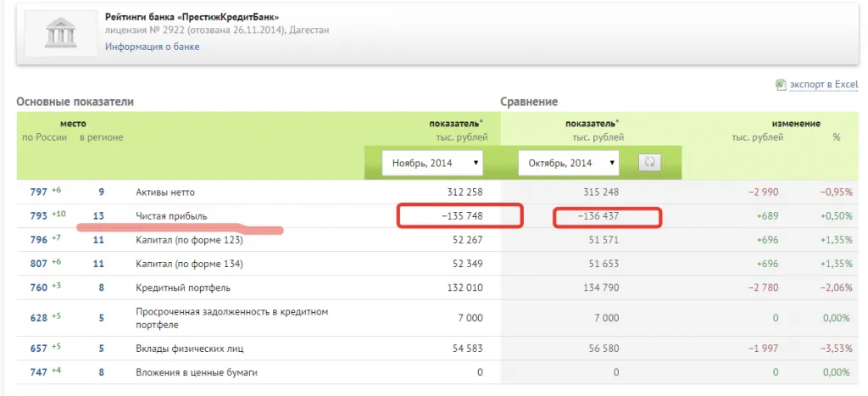
Task: Click the "%" change column header
Action: (x=836, y=137)
